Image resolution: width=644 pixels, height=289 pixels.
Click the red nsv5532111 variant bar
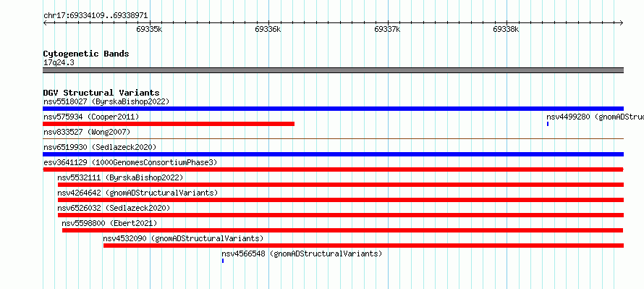point(341,185)
